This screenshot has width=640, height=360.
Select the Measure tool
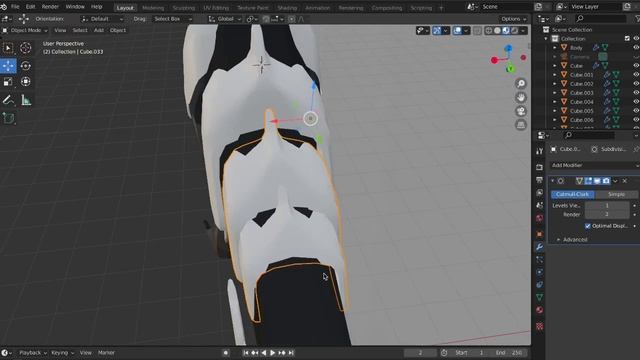[x=25, y=100]
